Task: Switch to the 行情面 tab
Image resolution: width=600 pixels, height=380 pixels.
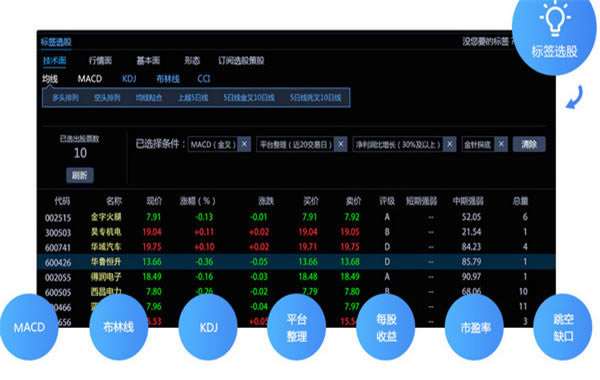Action: click(100, 60)
